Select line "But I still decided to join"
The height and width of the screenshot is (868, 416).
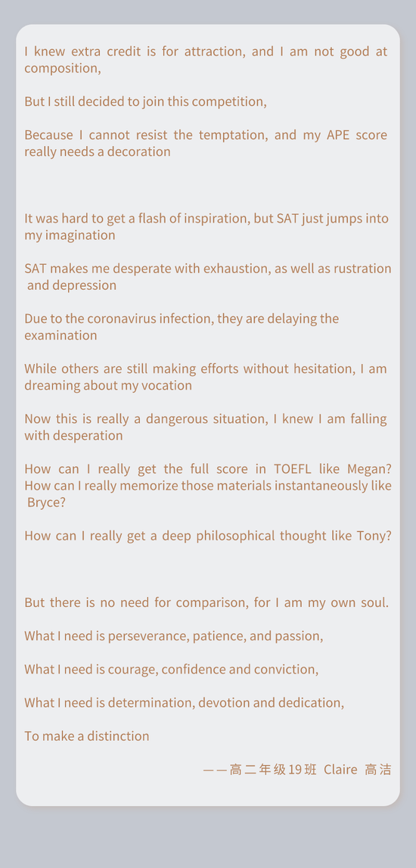click(x=145, y=102)
